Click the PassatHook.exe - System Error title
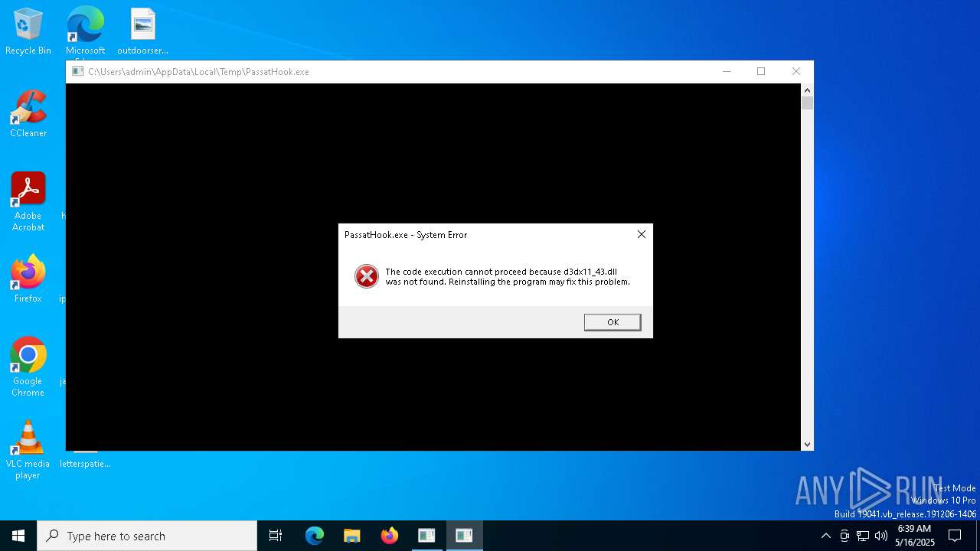Viewport: 980px width, 551px height. coord(406,235)
